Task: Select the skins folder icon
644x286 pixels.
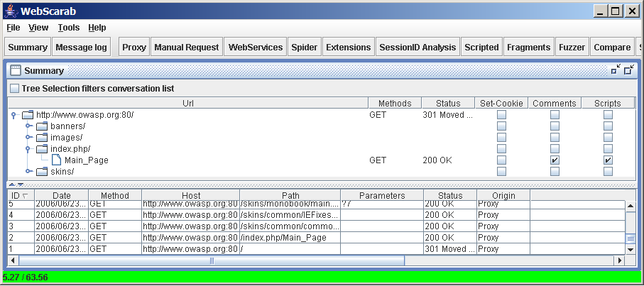Action: coord(42,172)
